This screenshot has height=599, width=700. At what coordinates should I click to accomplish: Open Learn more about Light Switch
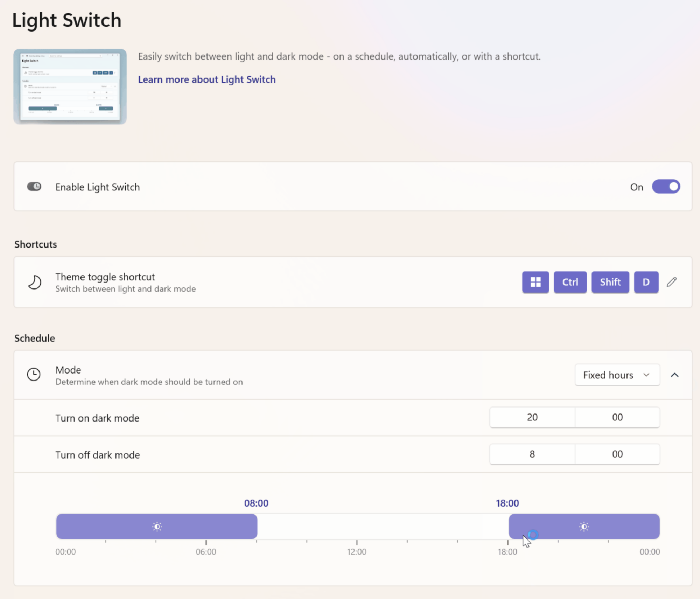point(206,79)
